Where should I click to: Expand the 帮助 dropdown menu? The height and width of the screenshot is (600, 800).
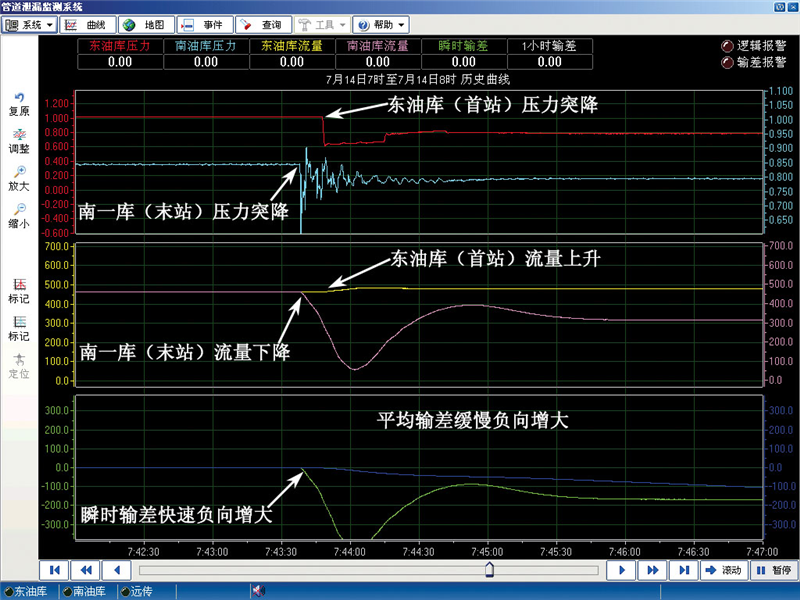coord(381,24)
